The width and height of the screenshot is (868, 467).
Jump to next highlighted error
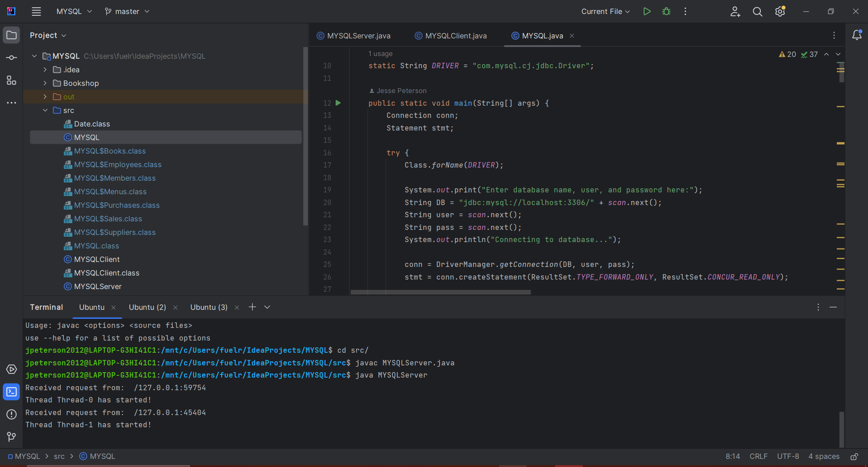pyautogui.click(x=838, y=54)
